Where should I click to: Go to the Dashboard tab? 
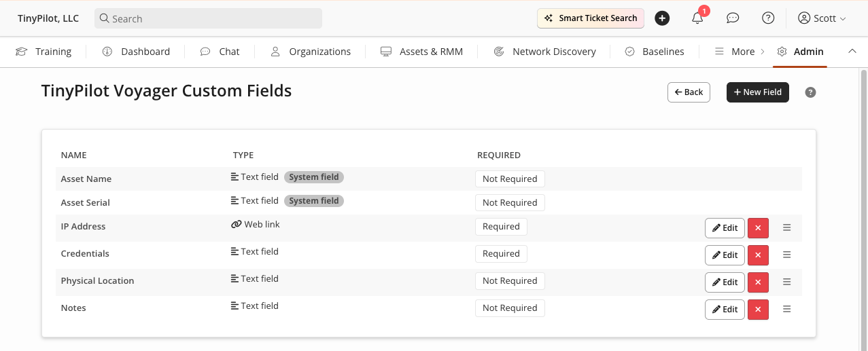[x=136, y=52]
